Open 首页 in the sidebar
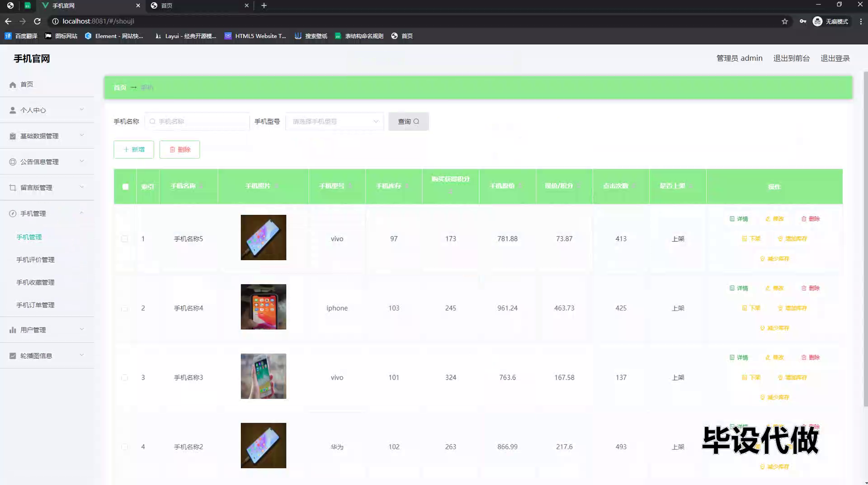Viewport: 868px width, 485px height. pos(27,84)
